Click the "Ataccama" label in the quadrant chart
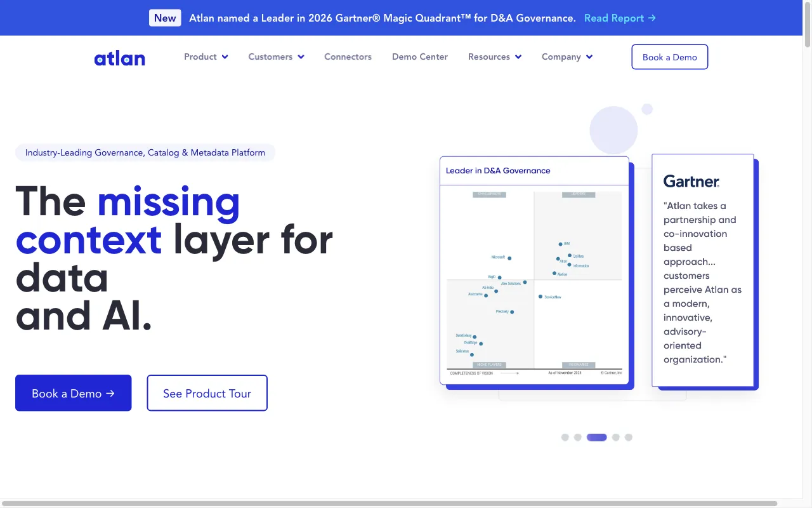 [475, 294]
